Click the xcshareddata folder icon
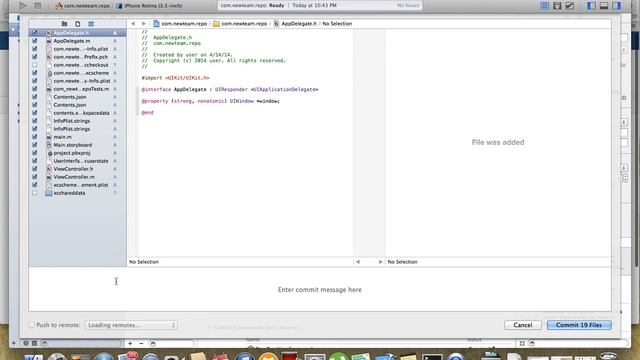The height and width of the screenshot is (360, 640). click(49, 193)
